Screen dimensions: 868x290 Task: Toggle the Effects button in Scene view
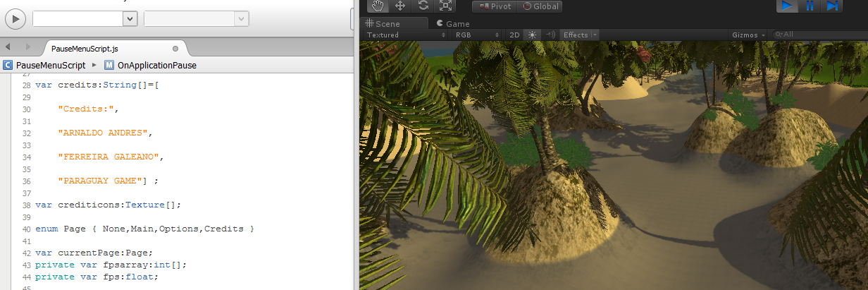[x=576, y=35]
